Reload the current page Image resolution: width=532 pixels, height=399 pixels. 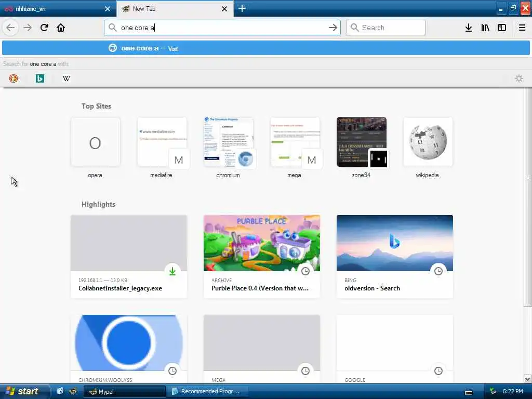tap(45, 28)
